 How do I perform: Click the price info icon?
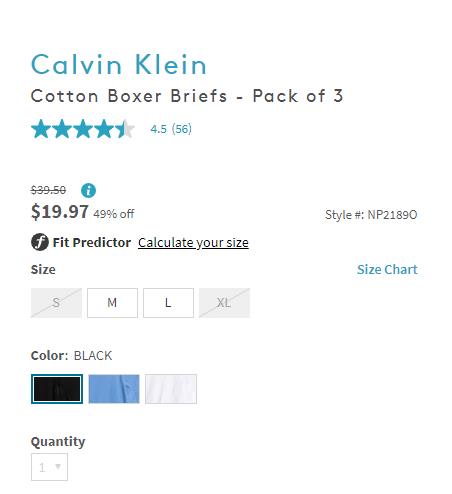coord(88,190)
